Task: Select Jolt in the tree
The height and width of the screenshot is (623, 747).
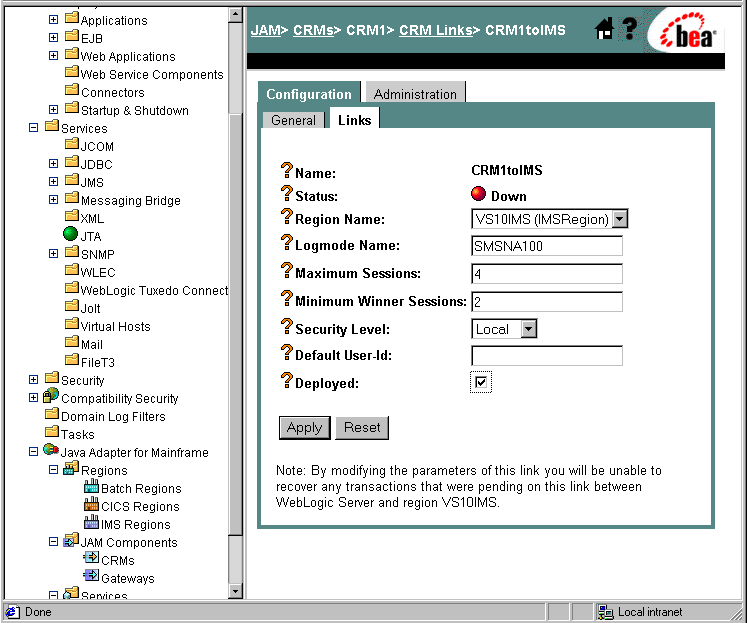Action: 91,309
